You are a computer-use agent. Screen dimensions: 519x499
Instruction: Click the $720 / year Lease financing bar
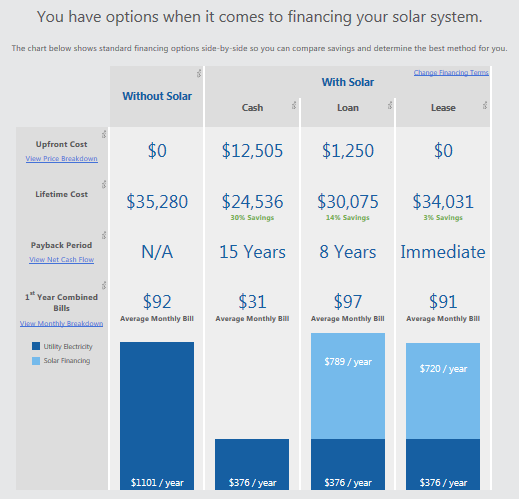tap(443, 391)
